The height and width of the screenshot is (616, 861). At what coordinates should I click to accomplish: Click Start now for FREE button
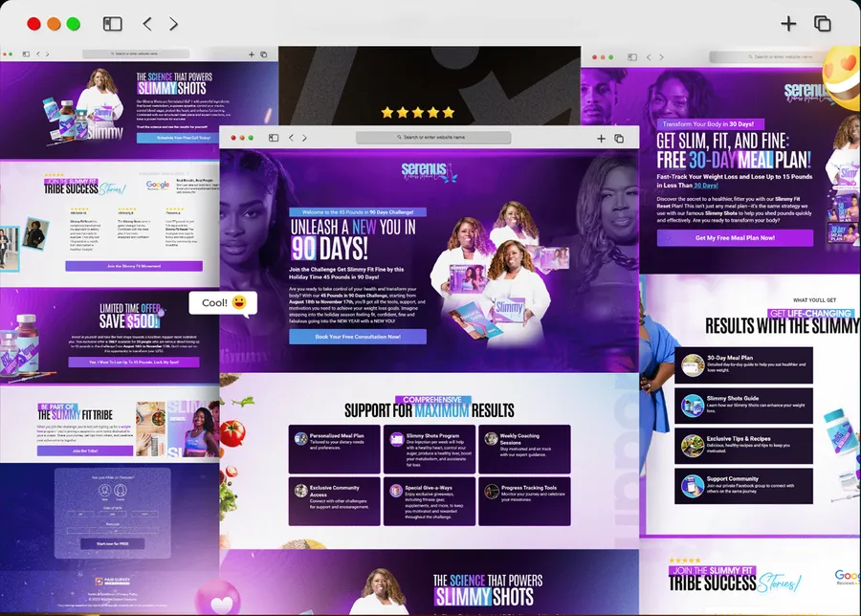tap(113, 543)
